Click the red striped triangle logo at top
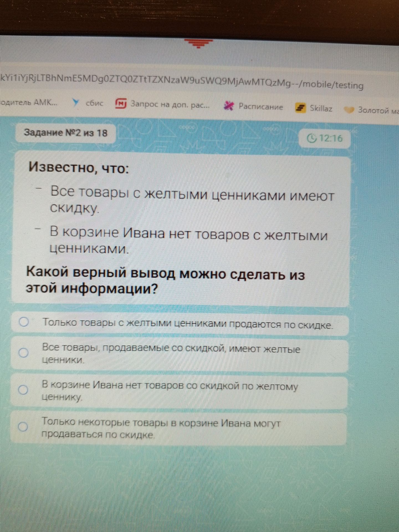The height and width of the screenshot is (532, 399). (199, 44)
